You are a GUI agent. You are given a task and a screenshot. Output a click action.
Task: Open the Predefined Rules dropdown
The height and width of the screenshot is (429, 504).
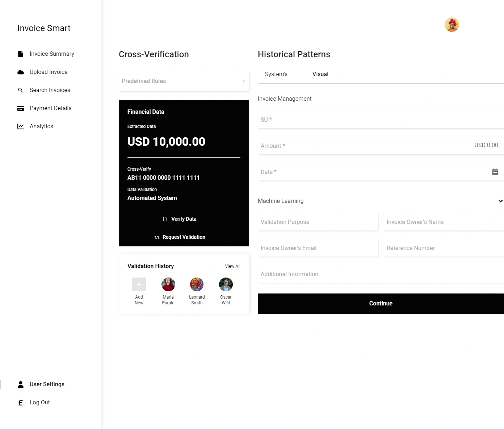tap(184, 81)
